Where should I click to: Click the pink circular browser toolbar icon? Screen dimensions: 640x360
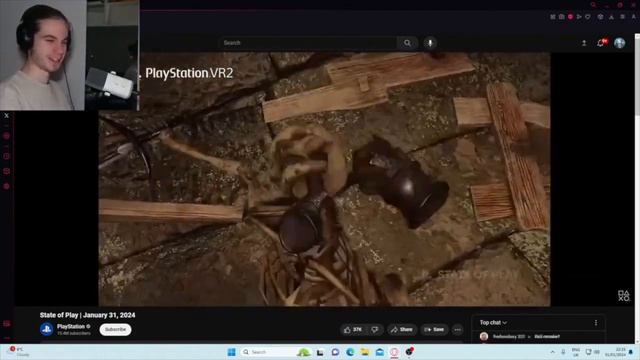coord(570,17)
